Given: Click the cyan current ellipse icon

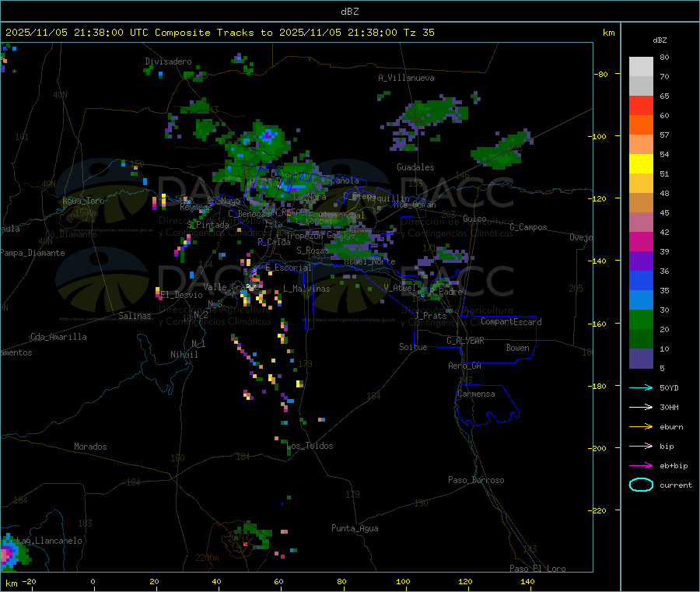Looking at the screenshot, I should [641, 485].
